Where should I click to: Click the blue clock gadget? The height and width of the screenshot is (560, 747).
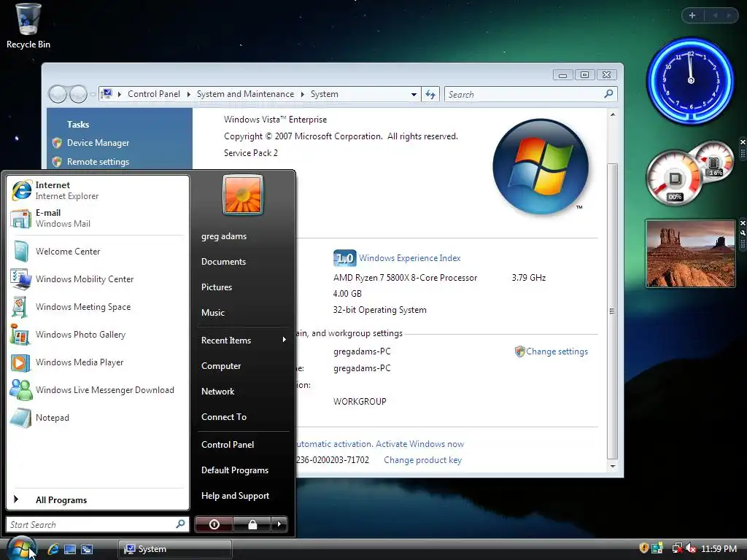coord(690,80)
